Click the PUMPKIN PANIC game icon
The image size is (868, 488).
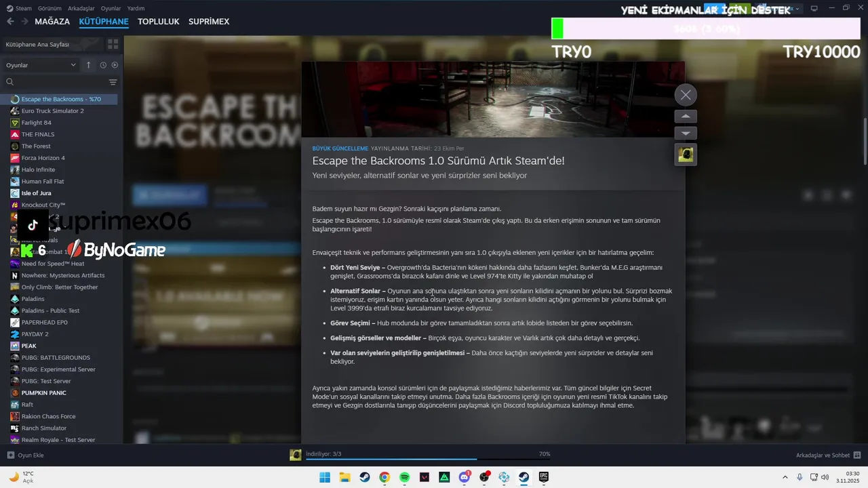[15, 392]
